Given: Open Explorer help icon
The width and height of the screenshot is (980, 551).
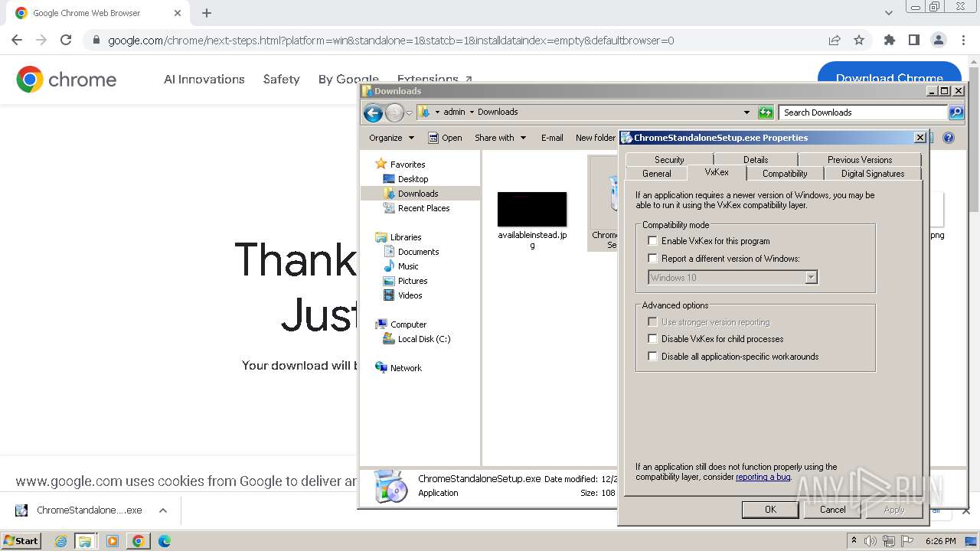Looking at the screenshot, I should pyautogui.click(x=949, y=138).
